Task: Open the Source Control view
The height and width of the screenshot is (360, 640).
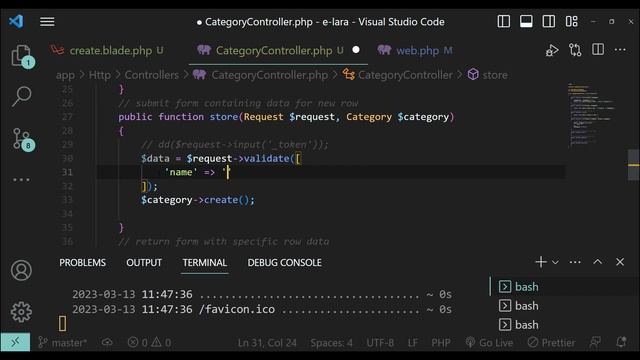Action: pyautogui.click(x=21, y=139)
